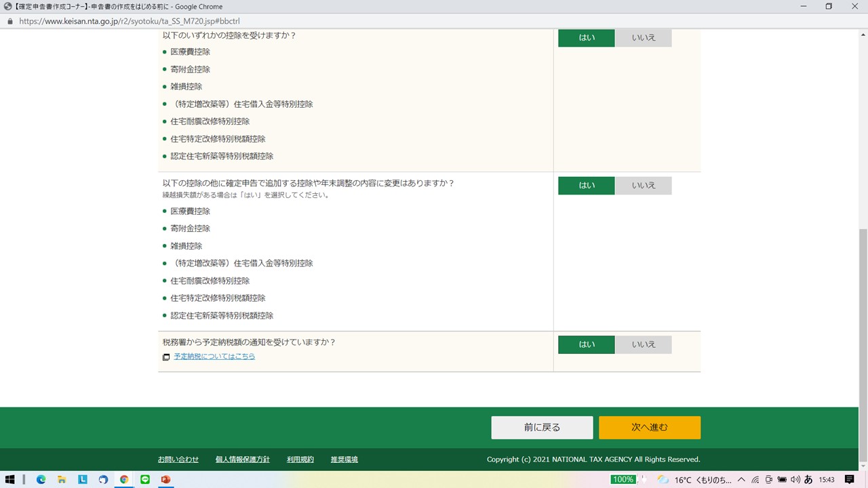Select はい for the first deductions question

coord(587,38)
